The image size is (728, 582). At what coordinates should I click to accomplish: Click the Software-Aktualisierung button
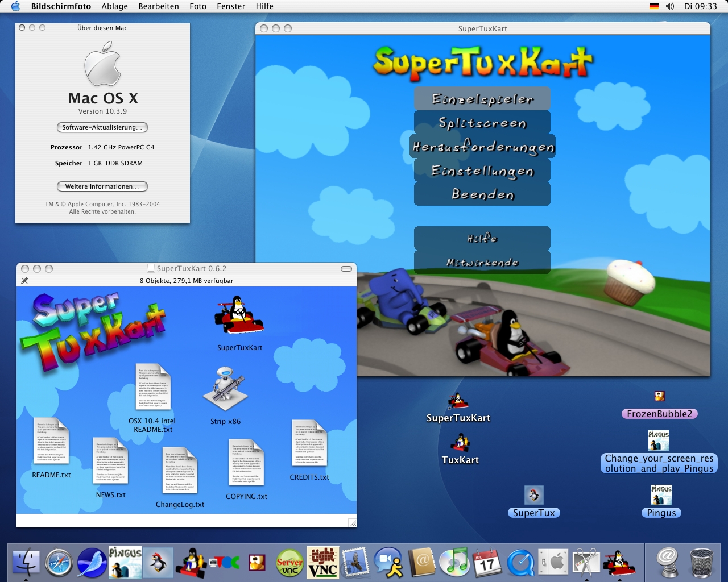102,127
